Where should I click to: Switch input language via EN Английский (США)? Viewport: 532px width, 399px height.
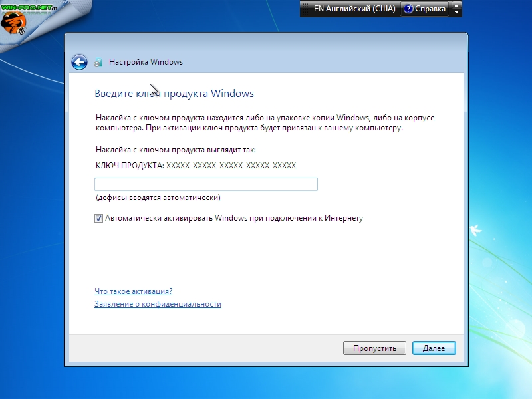pos(354,9)
